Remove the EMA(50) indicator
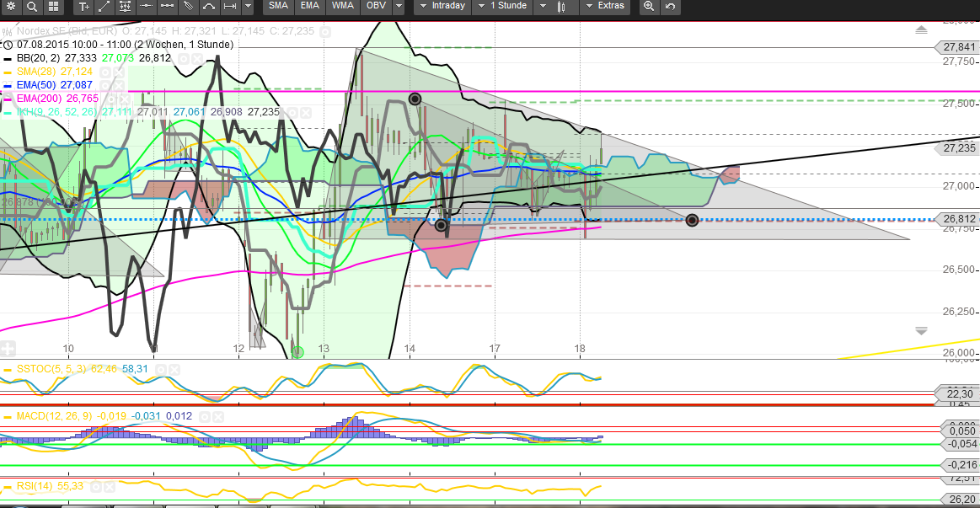This screenshot has height=508, width=980. [117, 86]
